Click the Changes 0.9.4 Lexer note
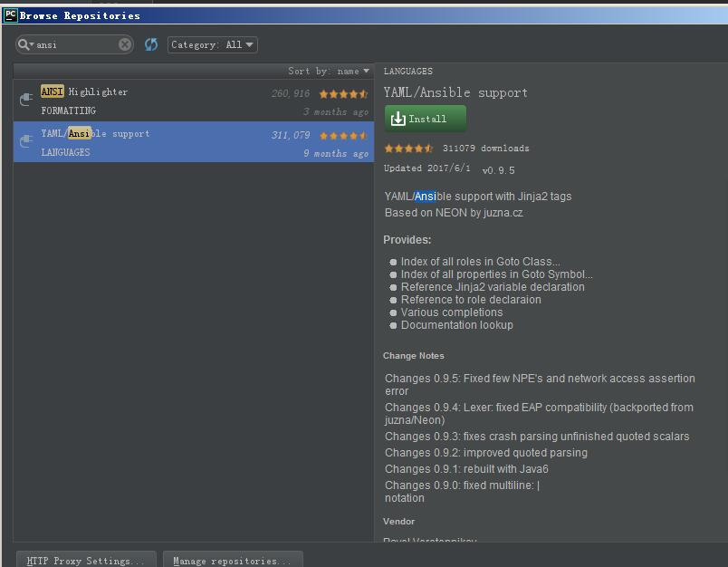 [x=539, y=414]
